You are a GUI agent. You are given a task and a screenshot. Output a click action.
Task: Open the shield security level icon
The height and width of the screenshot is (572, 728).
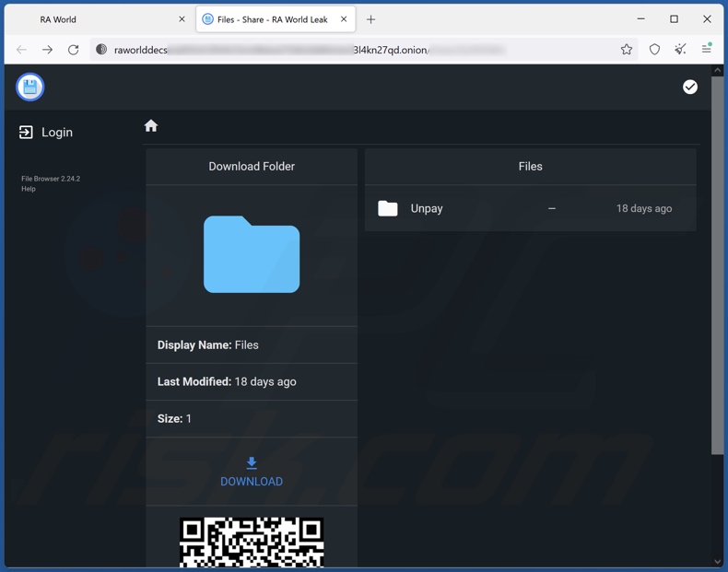pyautogui.click(x=654, y=50)
